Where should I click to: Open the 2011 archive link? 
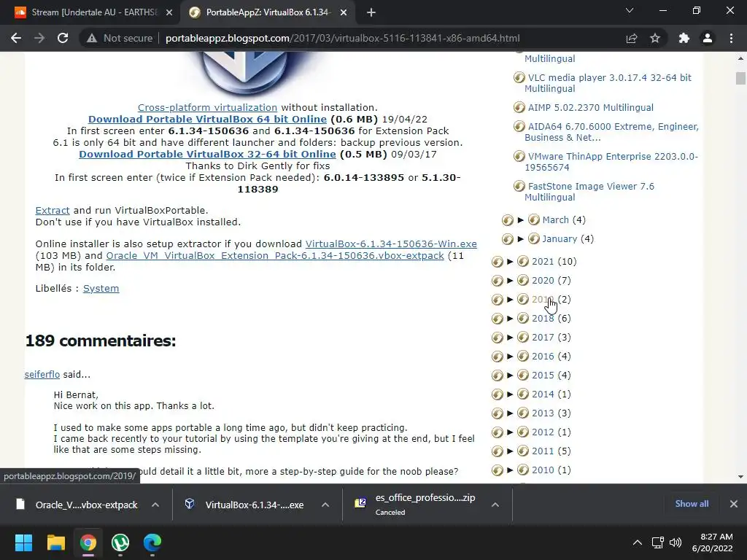pos(543,451)
